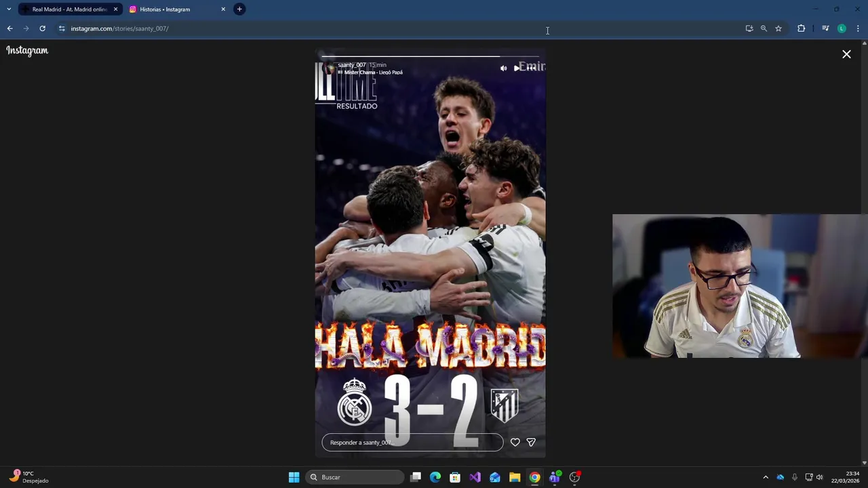Open the Chrome extensions puzzle icon
This screenshot has width=868, height=488.
tap(802, 28)
